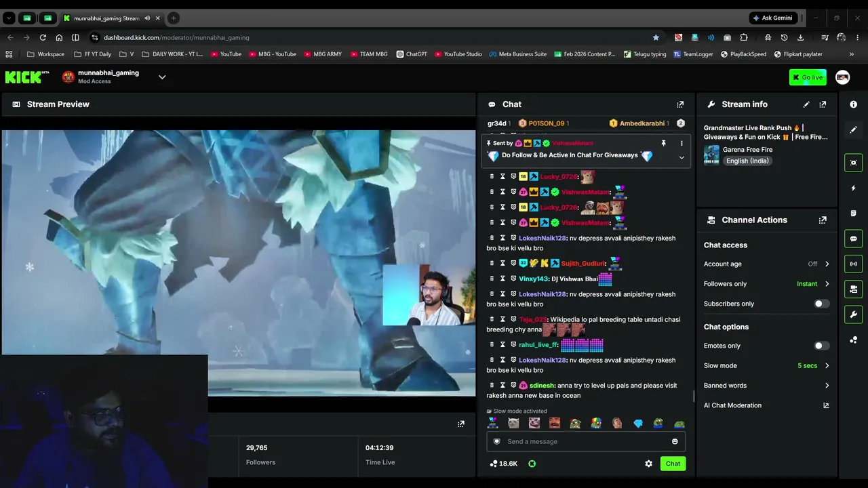Open AI Chat Moderation link
The image size is (868, 488).
(766, 405)
